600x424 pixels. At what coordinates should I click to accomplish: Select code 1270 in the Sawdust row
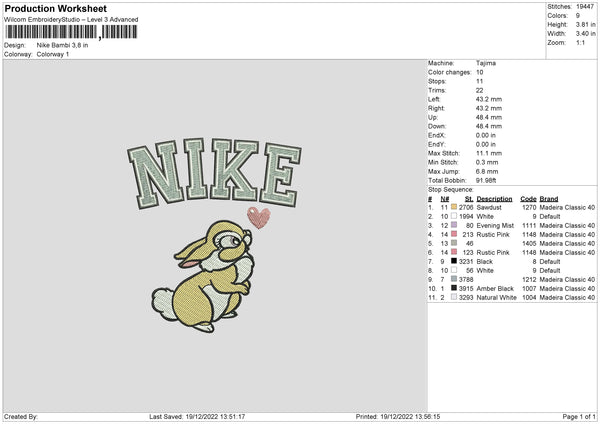(529, 207)
